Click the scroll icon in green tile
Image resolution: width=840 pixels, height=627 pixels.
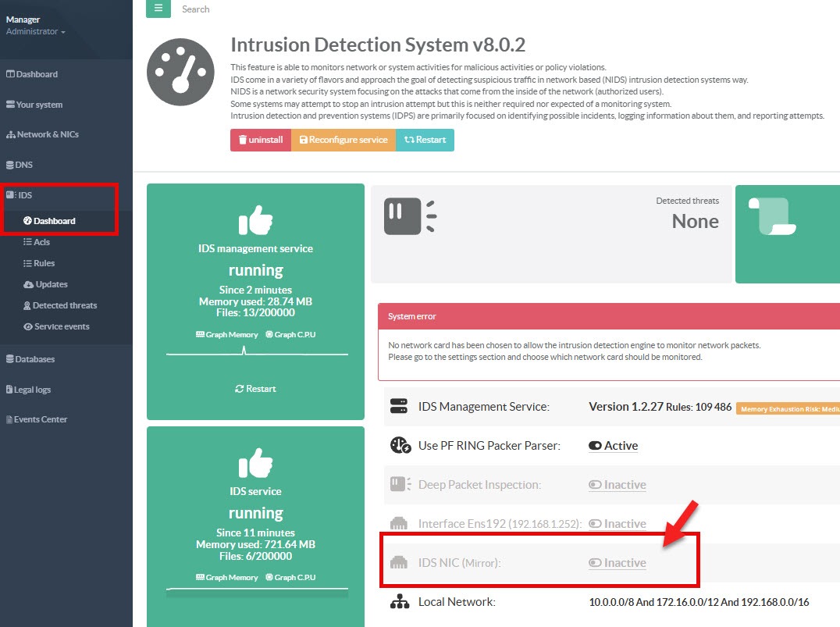pos(773,216)
